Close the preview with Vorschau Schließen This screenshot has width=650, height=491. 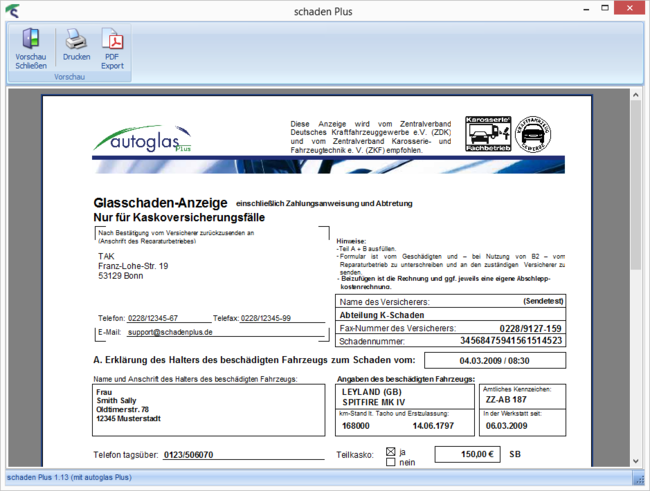pos(31,49)
